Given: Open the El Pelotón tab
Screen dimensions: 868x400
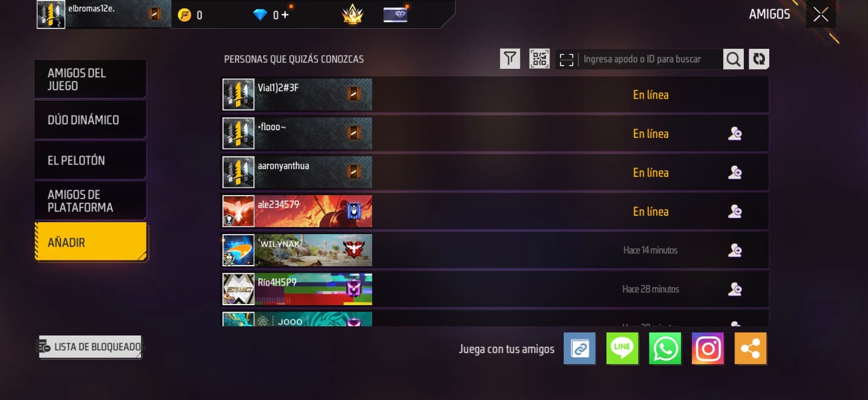Looking at the screenshot, I should click(91, 160).
